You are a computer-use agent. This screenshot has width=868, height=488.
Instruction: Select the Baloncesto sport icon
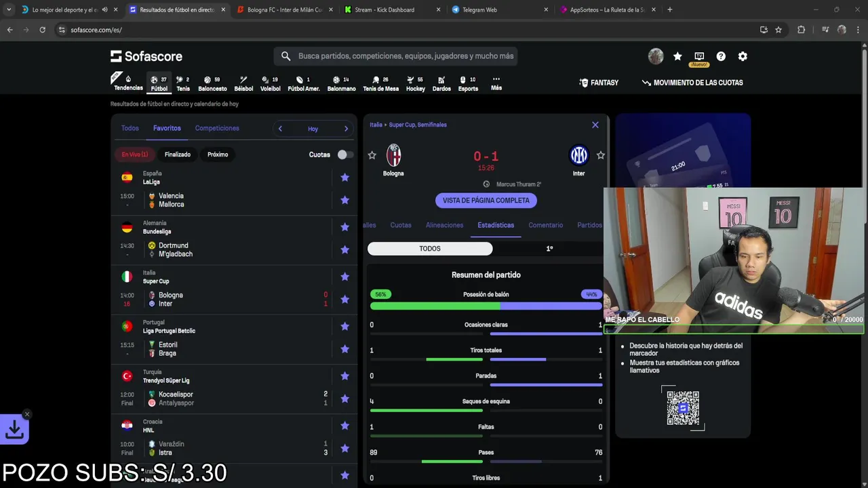212,83
